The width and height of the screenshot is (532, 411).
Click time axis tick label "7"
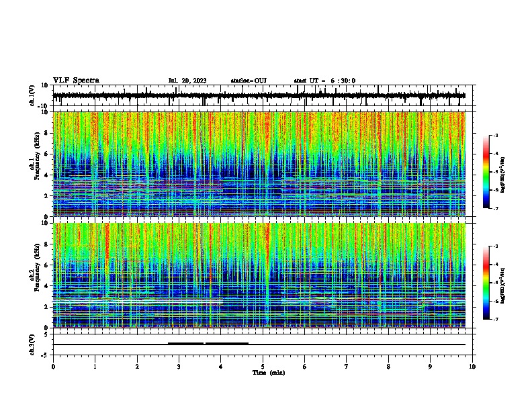pos(347,367)
